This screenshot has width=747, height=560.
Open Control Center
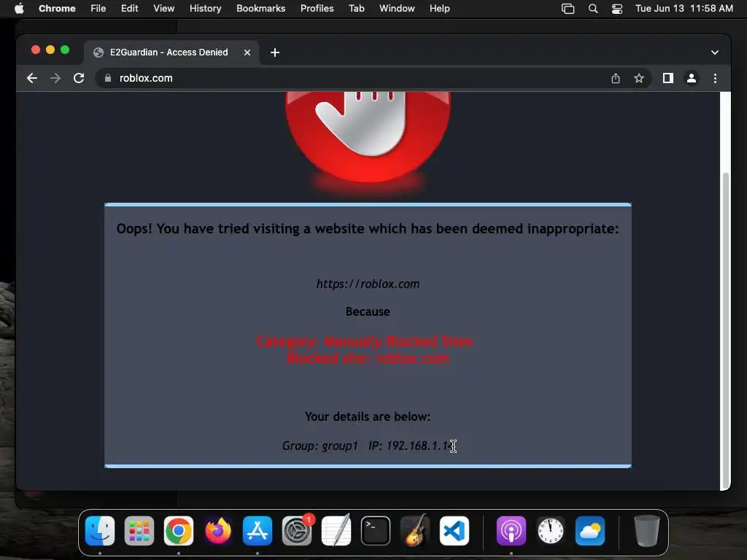click(617, 9)
